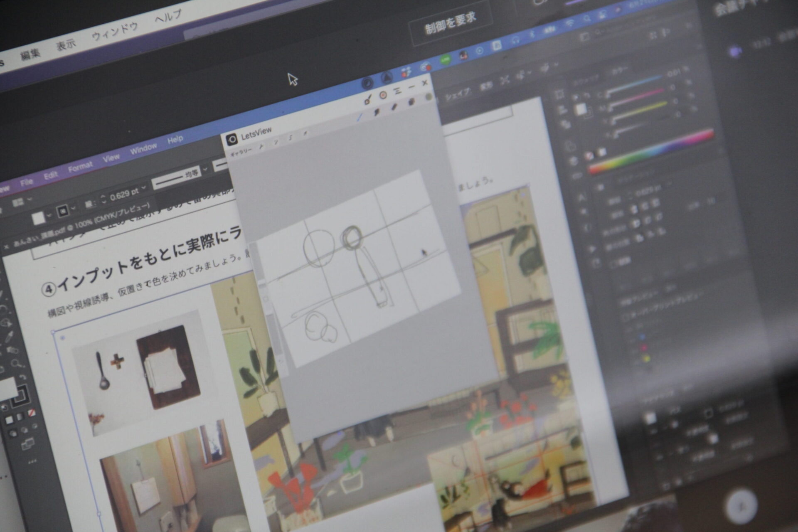
Task: Click the stroke weight stepper arrows
Action: (x=103, y=199)
